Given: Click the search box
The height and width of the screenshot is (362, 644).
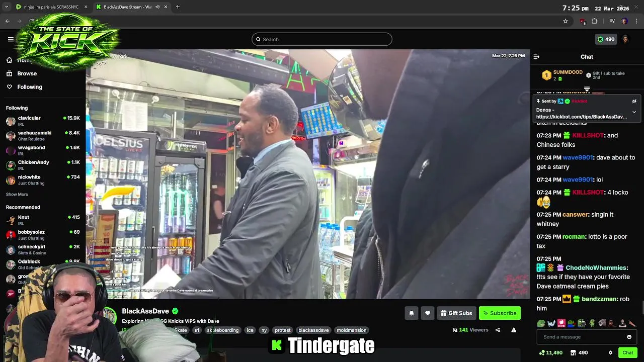Looking at the screenshot, I should [x=322, y=39].
